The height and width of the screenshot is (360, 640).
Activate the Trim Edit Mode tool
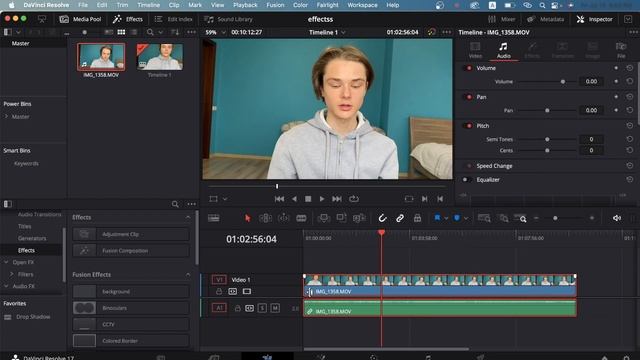[x=265, y=218]
